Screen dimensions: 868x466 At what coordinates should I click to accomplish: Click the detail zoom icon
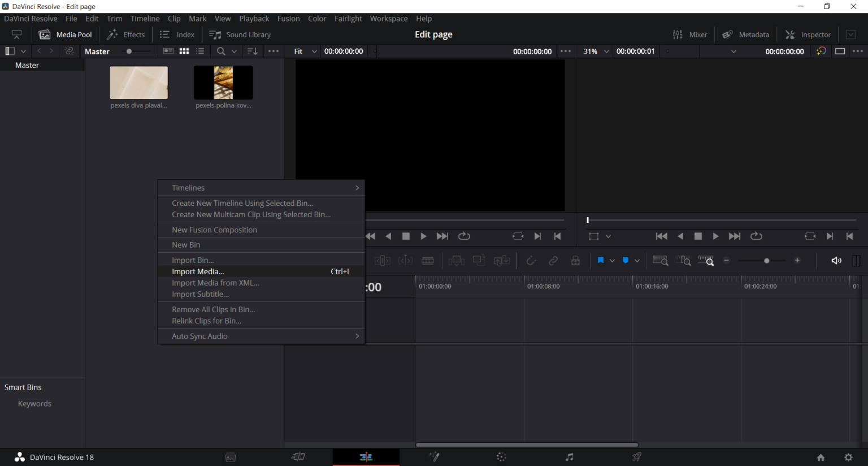[x=683, y=260]
